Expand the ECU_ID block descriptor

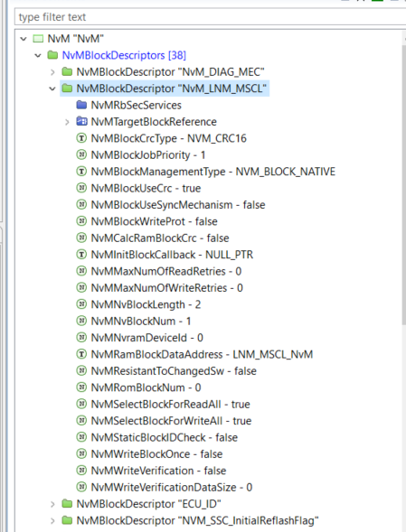[52, 504]
